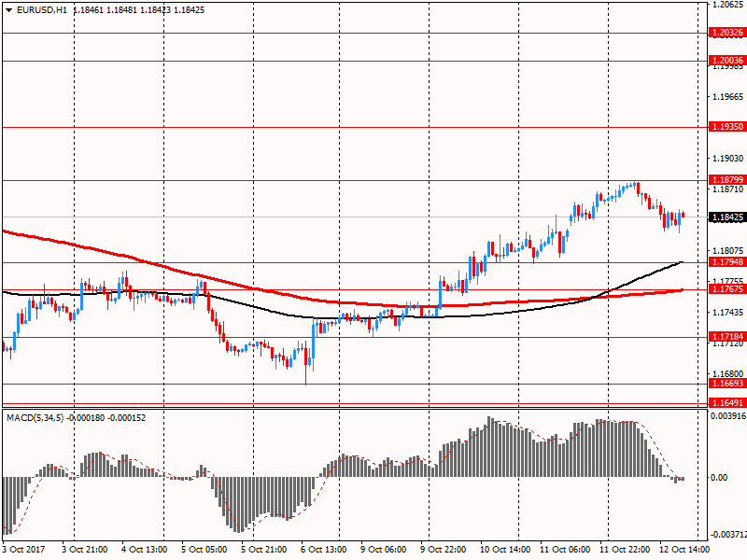Click the 1.18710 price scale value

click(727, 189)
